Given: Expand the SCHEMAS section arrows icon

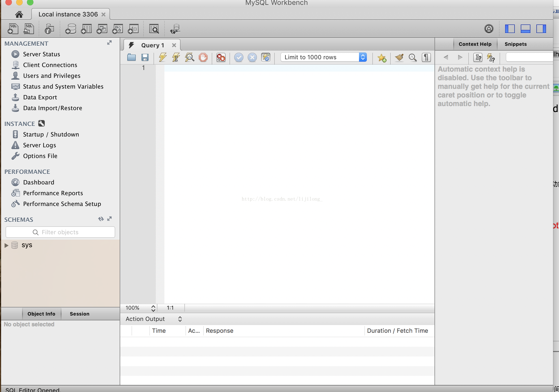Looking at the screenshot, I should [109, 219].
